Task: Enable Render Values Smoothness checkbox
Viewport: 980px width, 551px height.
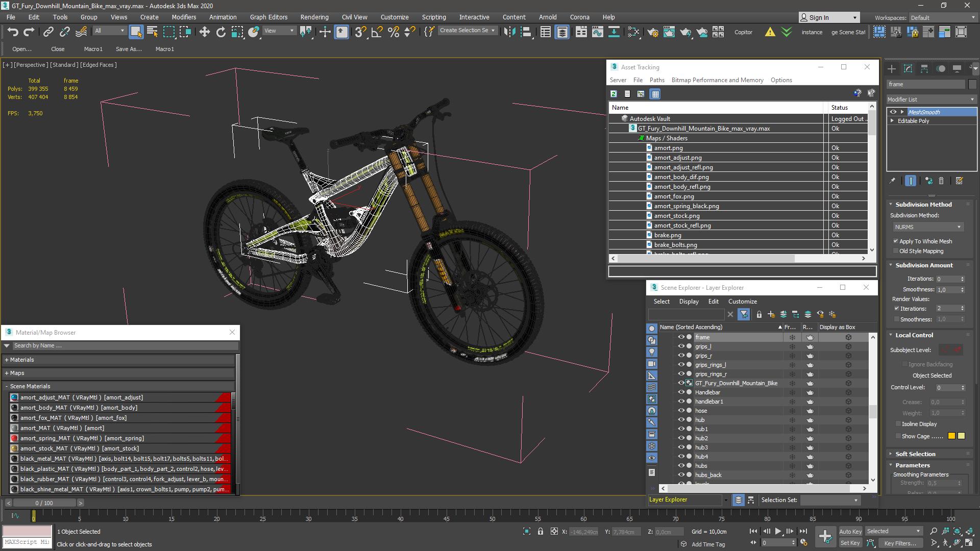Action: (x=897, y=319)
